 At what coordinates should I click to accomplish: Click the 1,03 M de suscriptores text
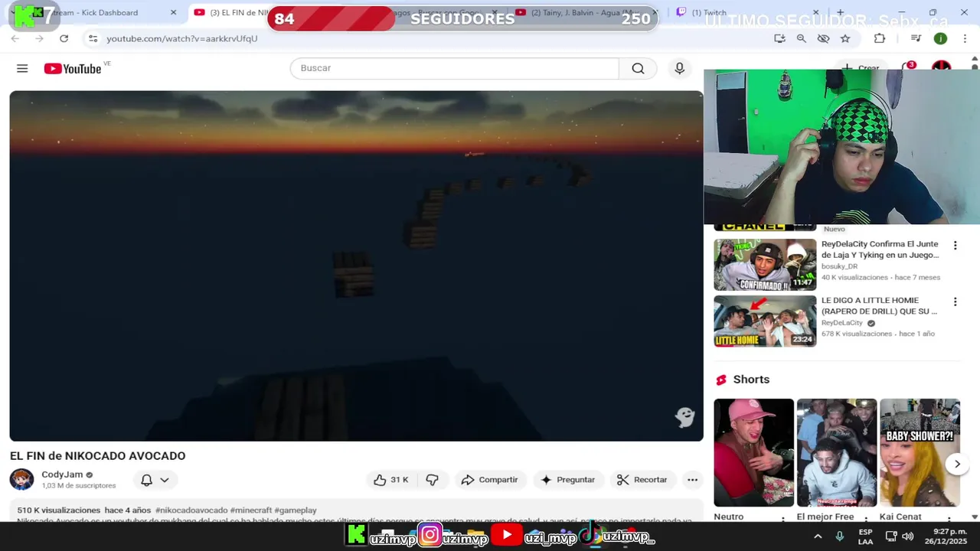pyautogui.click(x=79, y=486)
